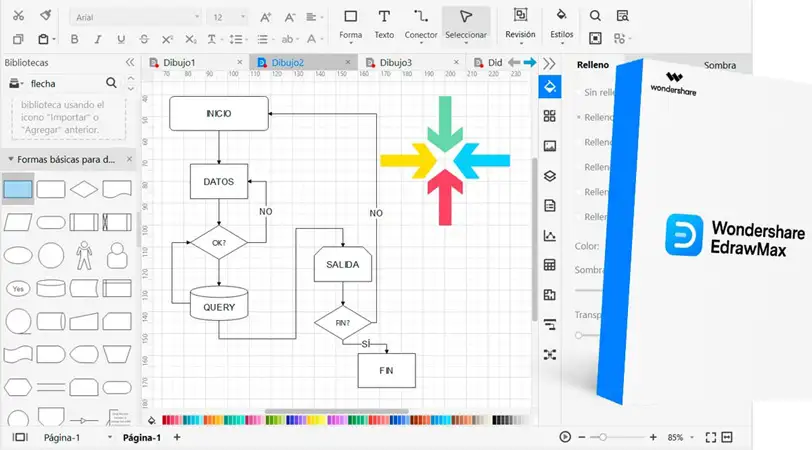Select the Texto tool
The image size is (812, 450).
[384, 25]
